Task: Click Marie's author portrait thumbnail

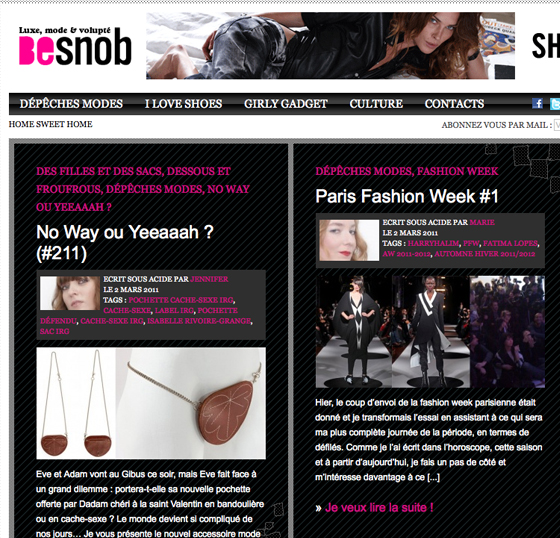Action: point(349,240)
